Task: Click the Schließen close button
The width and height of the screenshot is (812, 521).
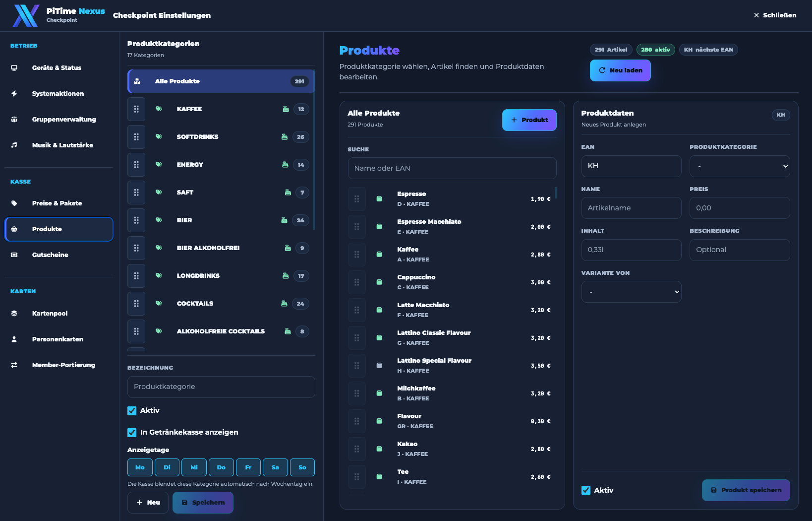Action: pyautogui.click(x=775, y=15)
